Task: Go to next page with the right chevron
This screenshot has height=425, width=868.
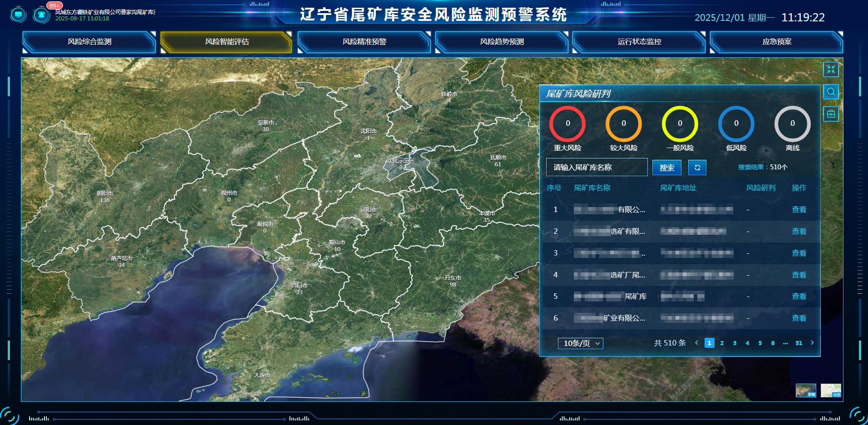Action: pos(812,343)
